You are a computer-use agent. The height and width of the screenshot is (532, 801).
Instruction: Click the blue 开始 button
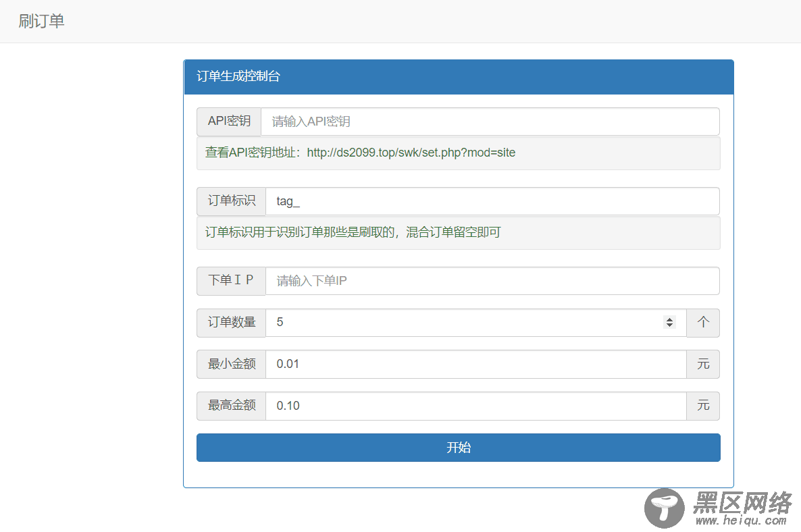click(458, 448)
